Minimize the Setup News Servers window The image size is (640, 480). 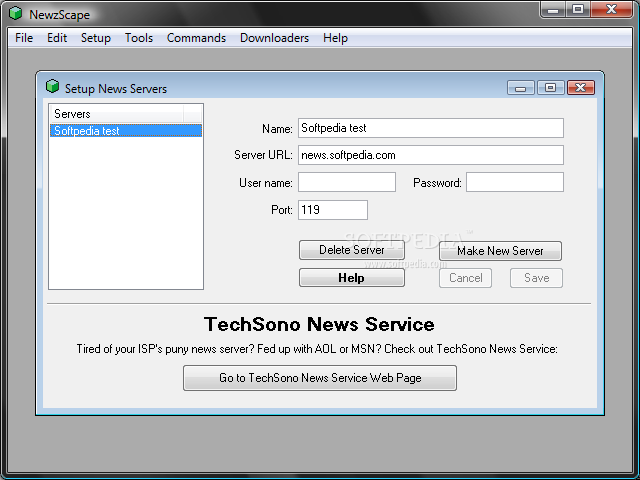coord(520,87)
